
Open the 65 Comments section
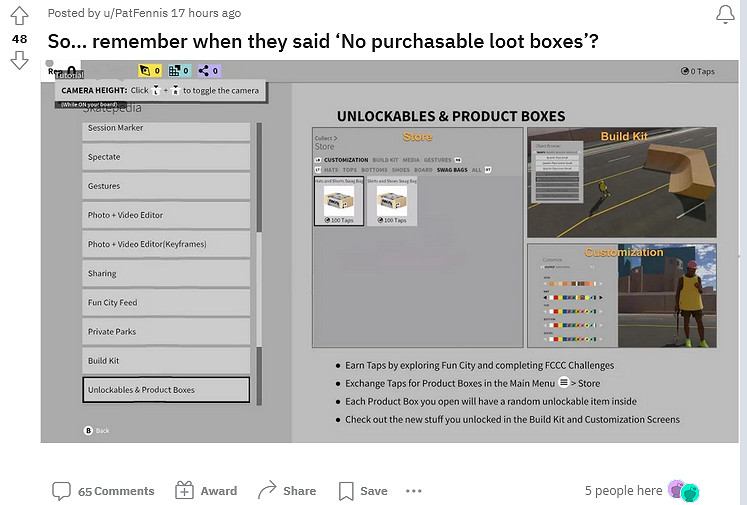click(103, 491)
